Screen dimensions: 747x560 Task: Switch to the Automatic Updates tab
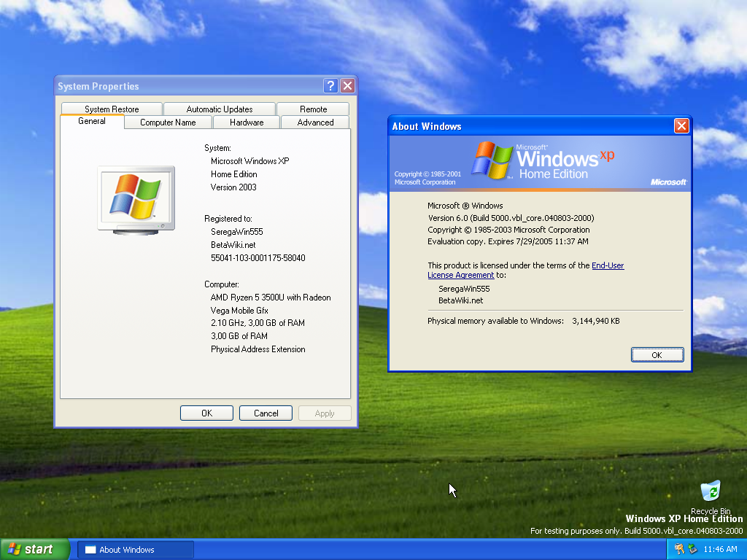click(219, 109)
